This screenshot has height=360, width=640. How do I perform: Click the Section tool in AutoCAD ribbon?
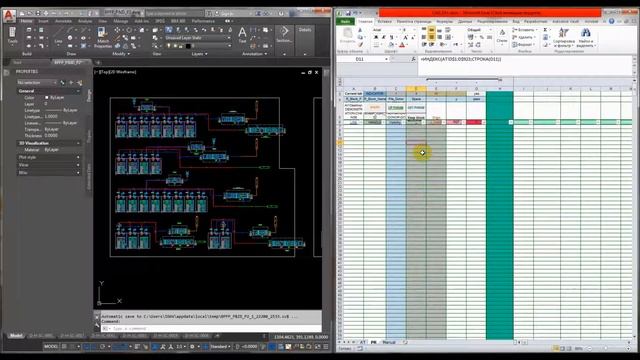tap(284, 34)
